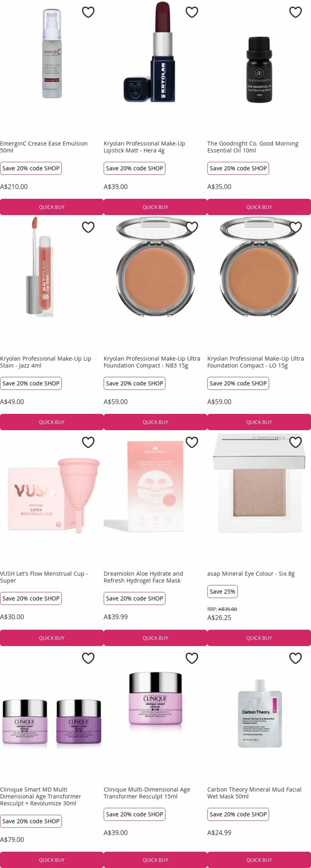This screenshot has width=311, height=868.
Task: Add VUSH Menstrual Cup to wishlist
Action: click(x=88, y=442)
